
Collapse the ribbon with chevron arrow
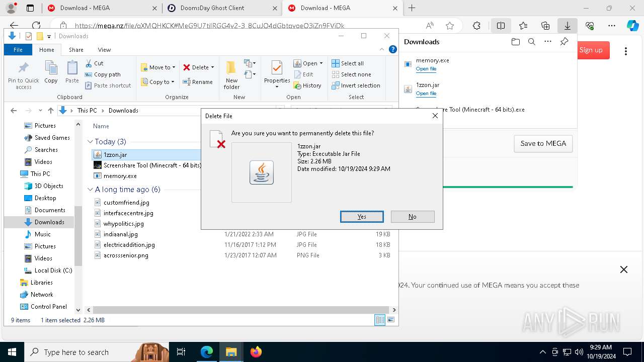coord(382,49)
